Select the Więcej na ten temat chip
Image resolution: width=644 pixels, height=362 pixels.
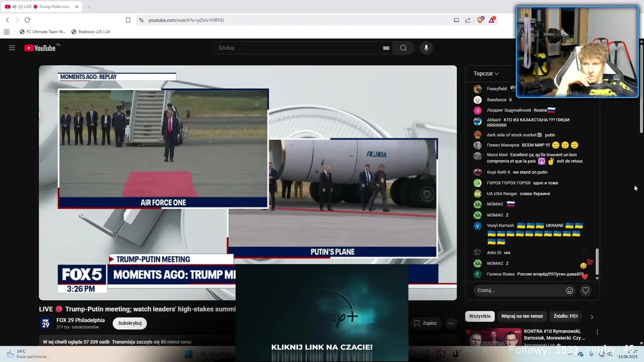(x=522, y=316)
